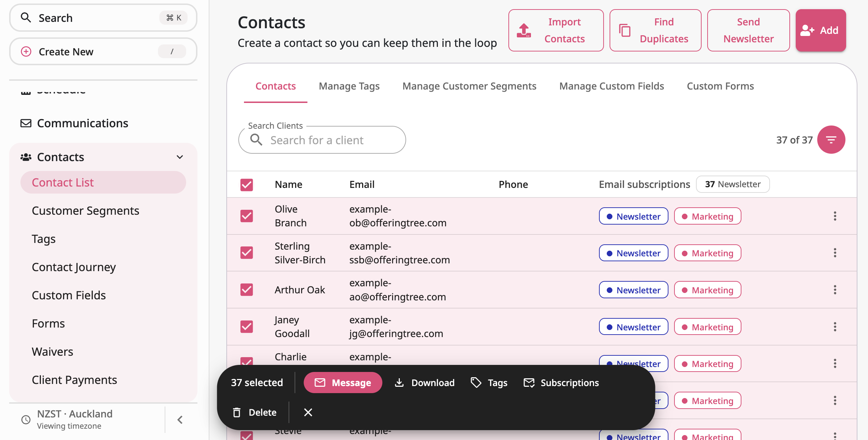Click the Contacts people icon in sidebar

coord(26,157)
